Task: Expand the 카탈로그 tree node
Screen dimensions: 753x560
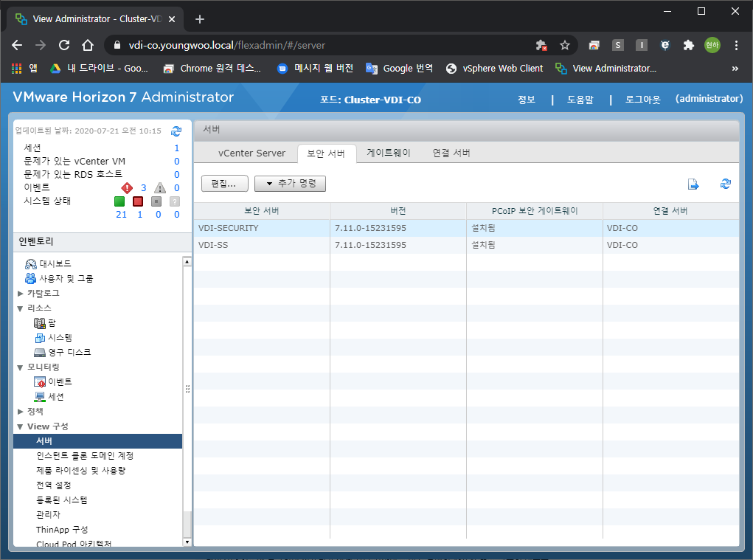Action: coord(20,294)
